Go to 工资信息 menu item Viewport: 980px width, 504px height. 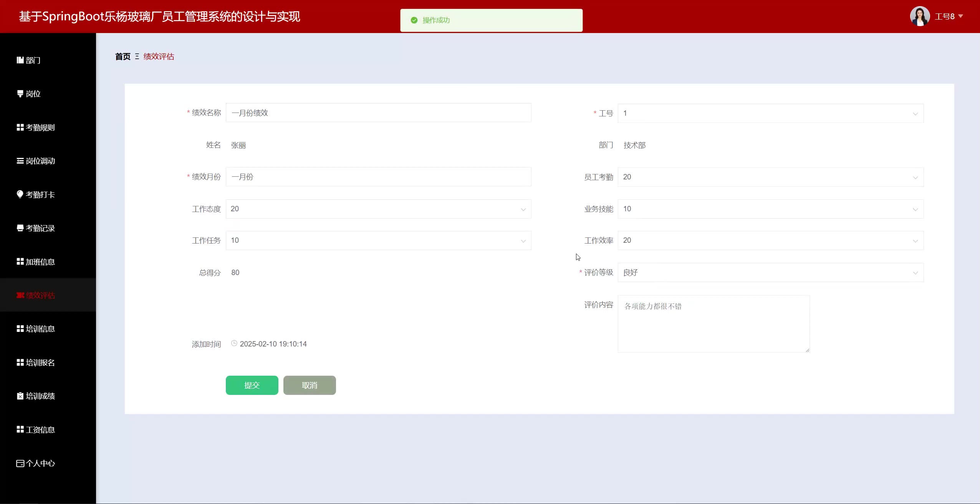pyautogui.click(x=40, y=430)
